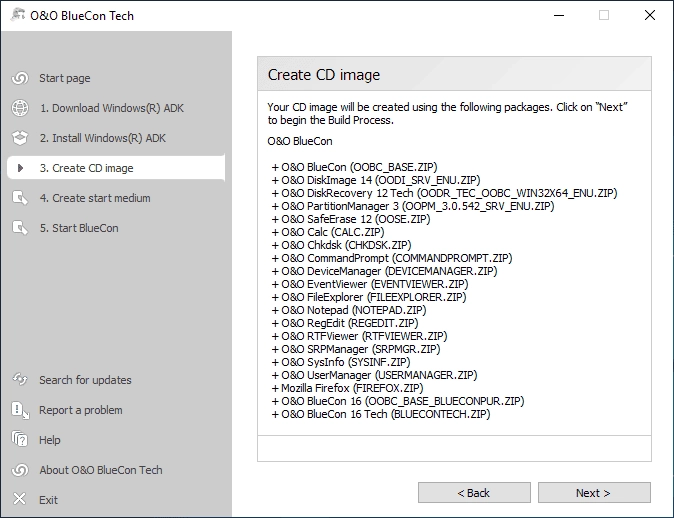
Task: Click the Search for updates icon
Action: (20, 380)
